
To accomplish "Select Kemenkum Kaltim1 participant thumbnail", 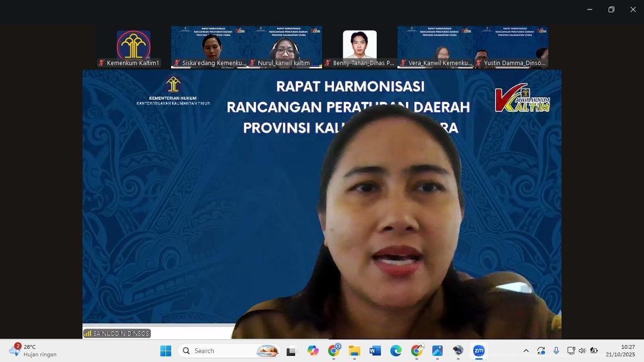I will [x=133, y=47].
